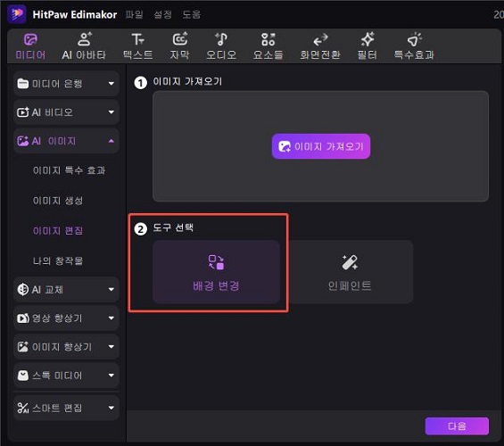This screenshot has width=504, height=446.
Task: Open the 도움 menu
Action: click(192, 14)
